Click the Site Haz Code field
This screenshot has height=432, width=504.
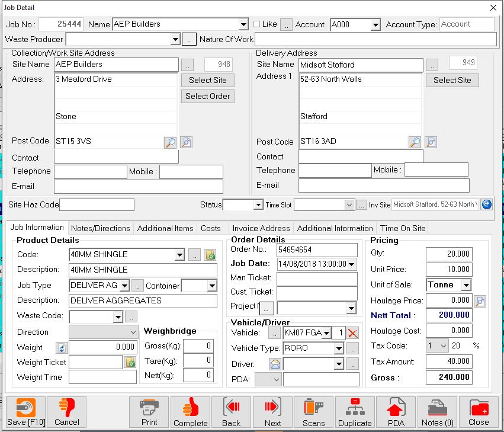click(x=97, y=204)
